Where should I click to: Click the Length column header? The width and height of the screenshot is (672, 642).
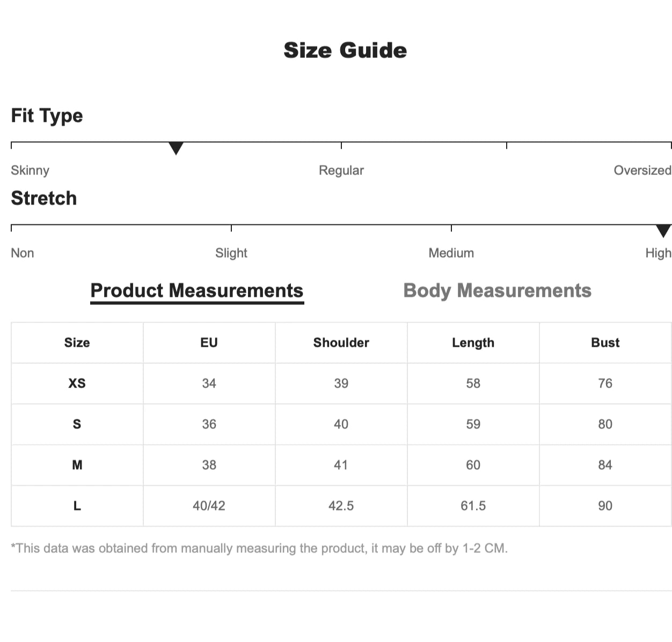coord(473,342)
